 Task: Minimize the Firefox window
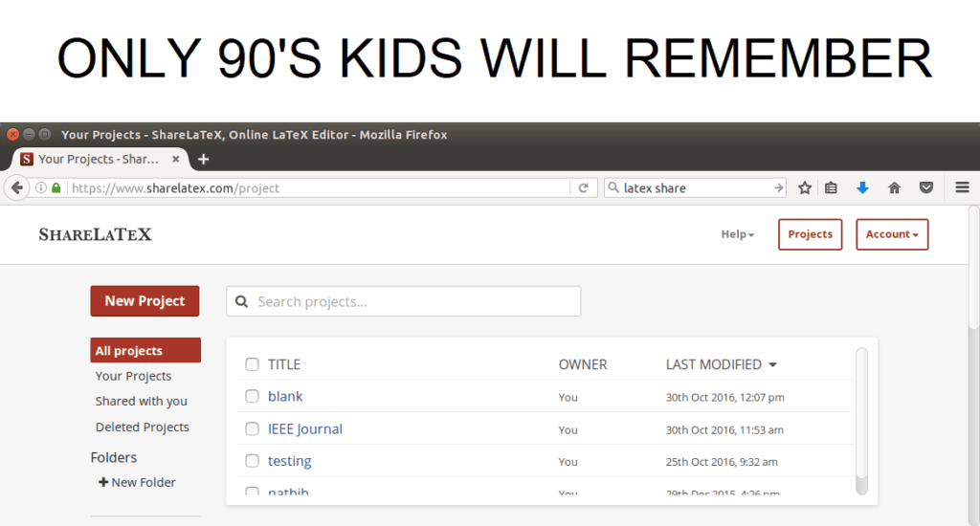[29, 134]
